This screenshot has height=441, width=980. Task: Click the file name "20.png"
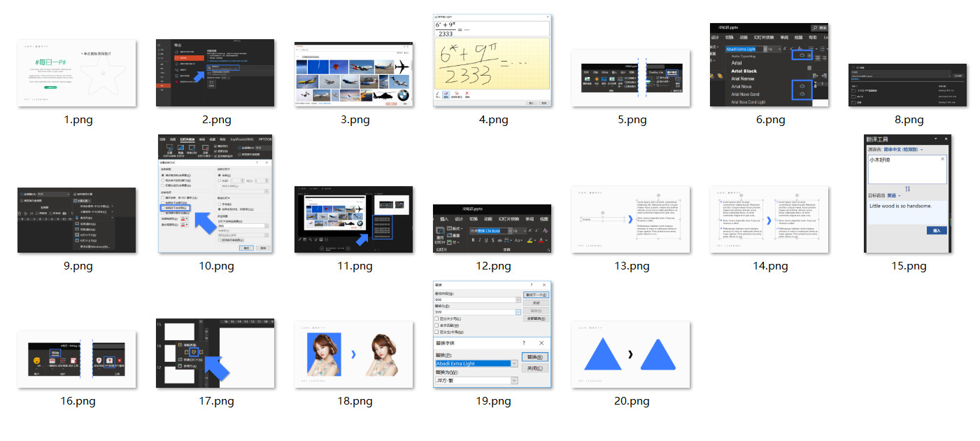click(631, 401)
